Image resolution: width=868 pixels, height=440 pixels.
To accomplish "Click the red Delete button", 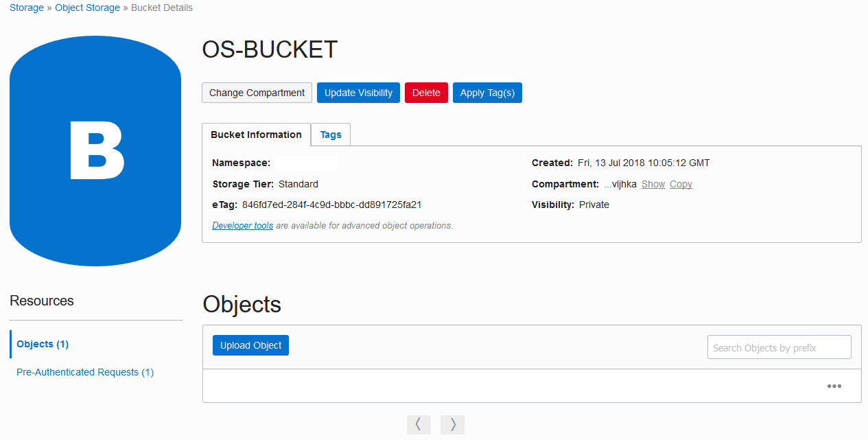I will (426, 93).
